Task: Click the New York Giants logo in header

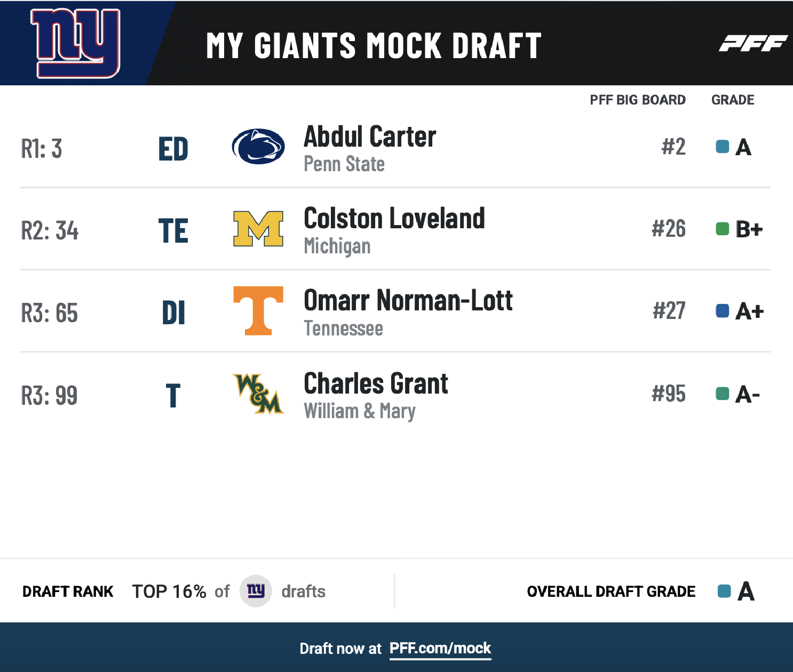Action: 75,43
